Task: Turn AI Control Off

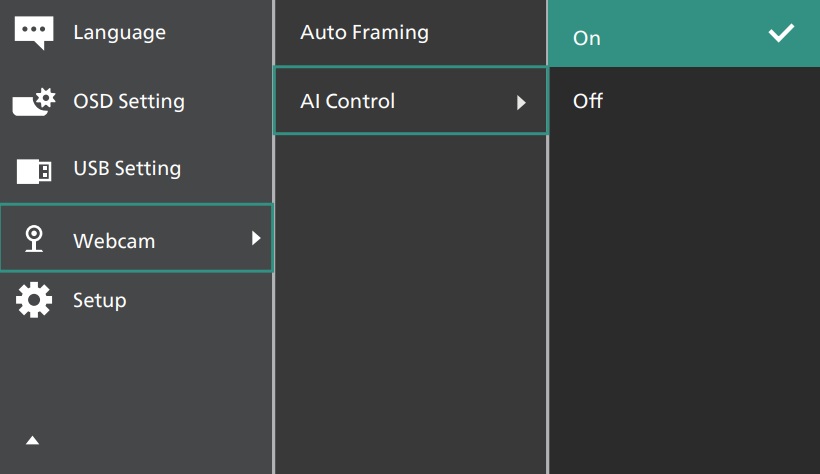Action: click(x=588, y=101)
